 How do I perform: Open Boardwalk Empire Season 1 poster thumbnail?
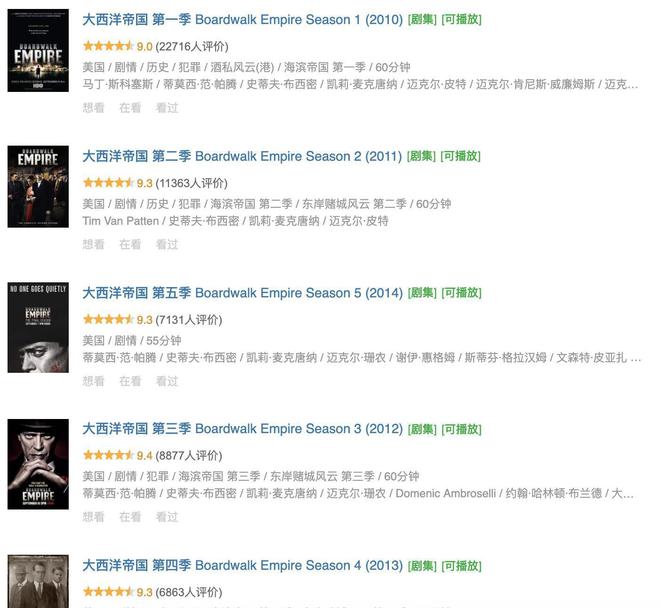[38, 51]
